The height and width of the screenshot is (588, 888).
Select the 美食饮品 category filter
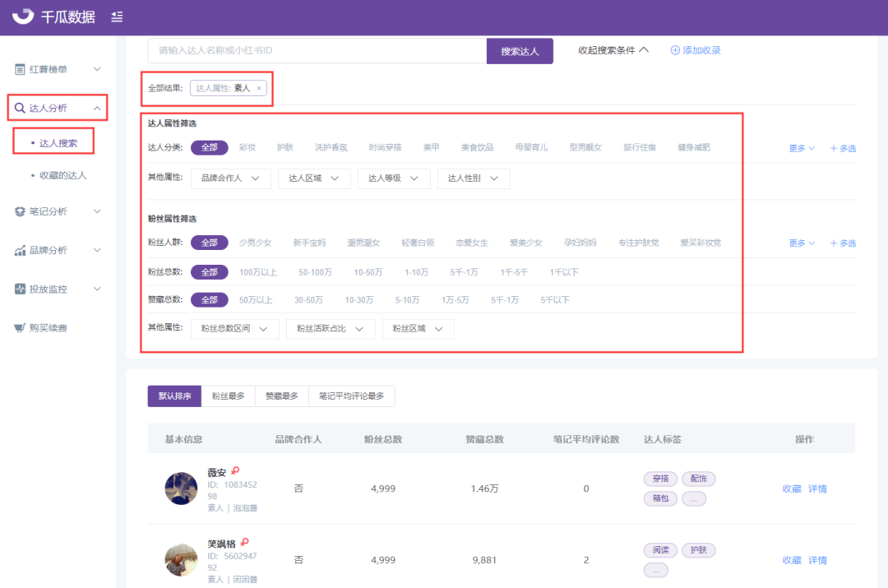click(x=477, y=148)
